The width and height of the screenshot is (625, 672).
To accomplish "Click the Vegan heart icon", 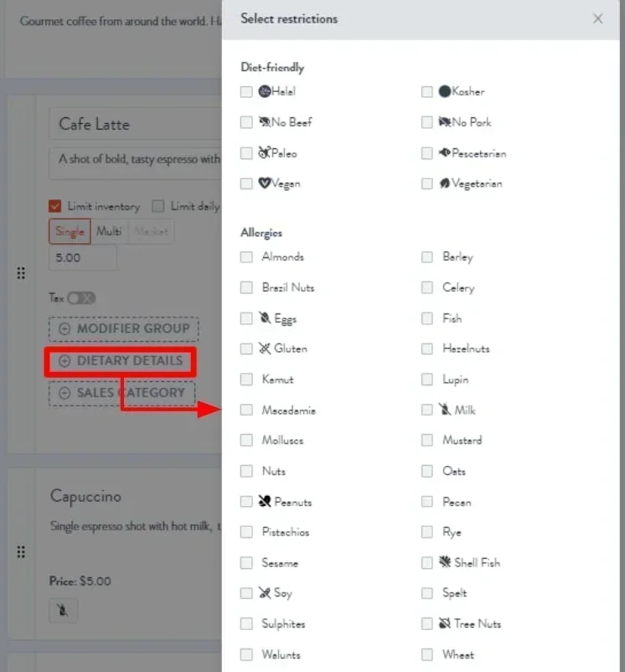I will click(265, 184).
